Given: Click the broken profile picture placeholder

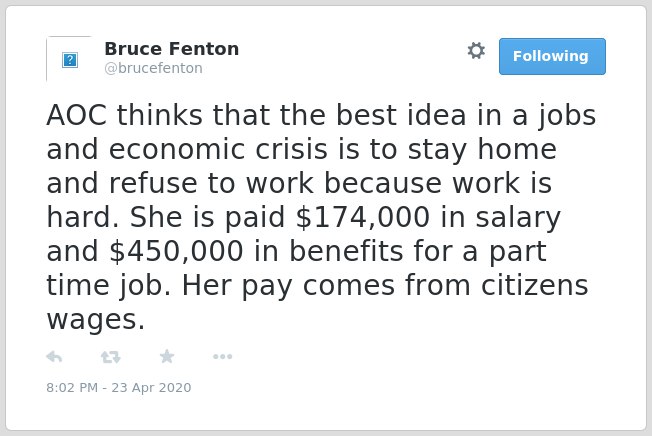Looking at the screenshot, I should click(70, 59).
